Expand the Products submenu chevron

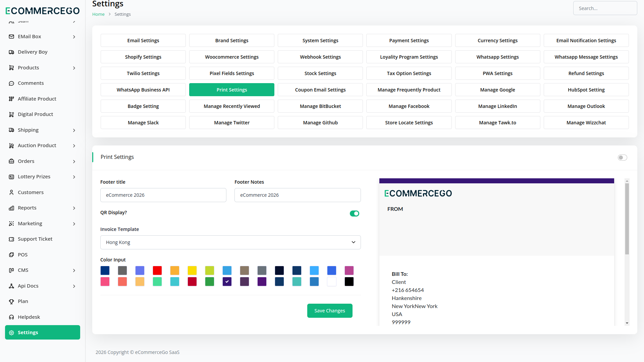tap(74, 68)
